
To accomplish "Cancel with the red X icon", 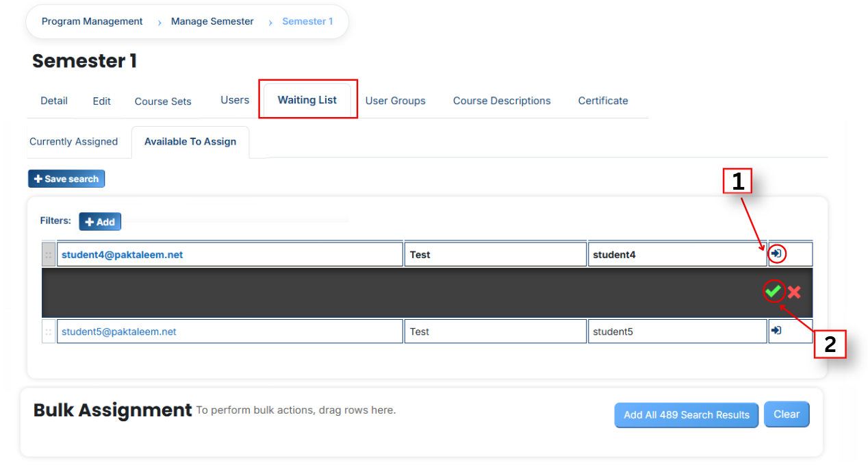I will tap(794, 292).
